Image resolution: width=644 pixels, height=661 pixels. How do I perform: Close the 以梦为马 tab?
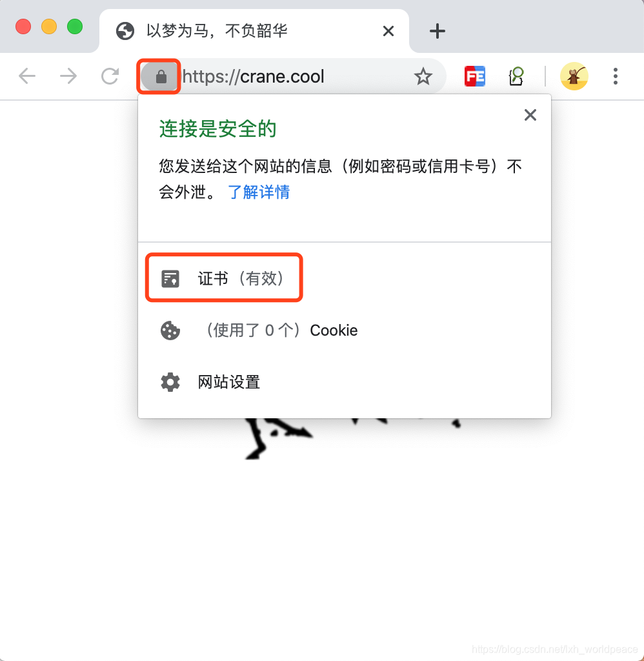click(x=388, y=31)
